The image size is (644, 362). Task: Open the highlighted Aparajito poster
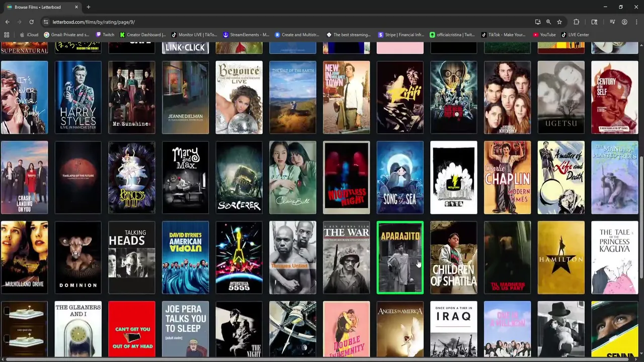[400, 257]
